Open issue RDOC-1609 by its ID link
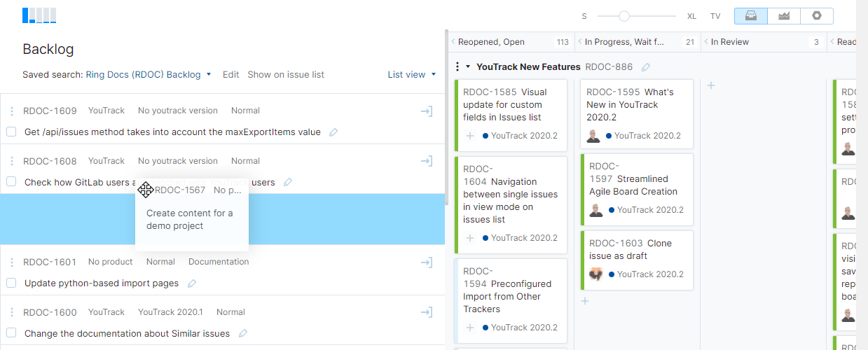868x350 pixels. coord(50,111)
